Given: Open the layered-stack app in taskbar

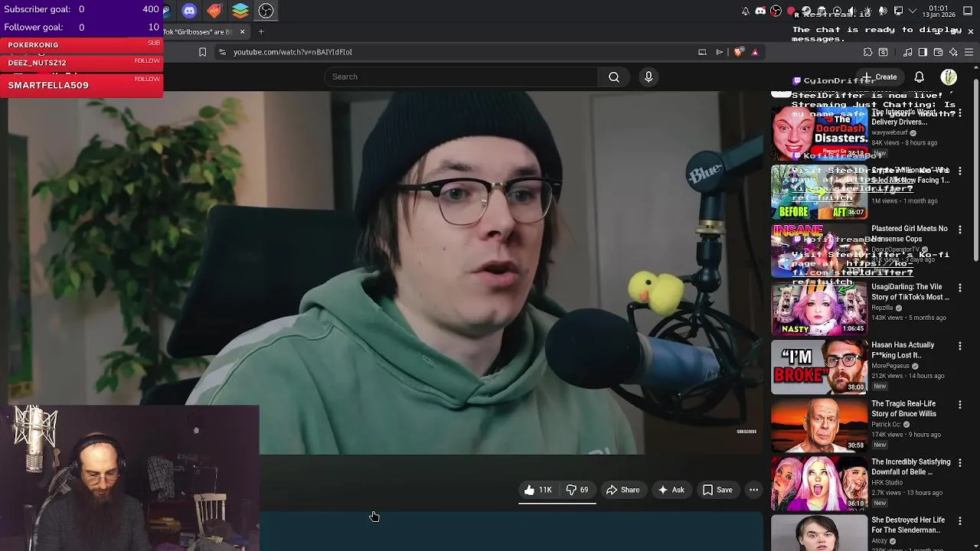Looking at the screenshot, I should pos(240,11).
